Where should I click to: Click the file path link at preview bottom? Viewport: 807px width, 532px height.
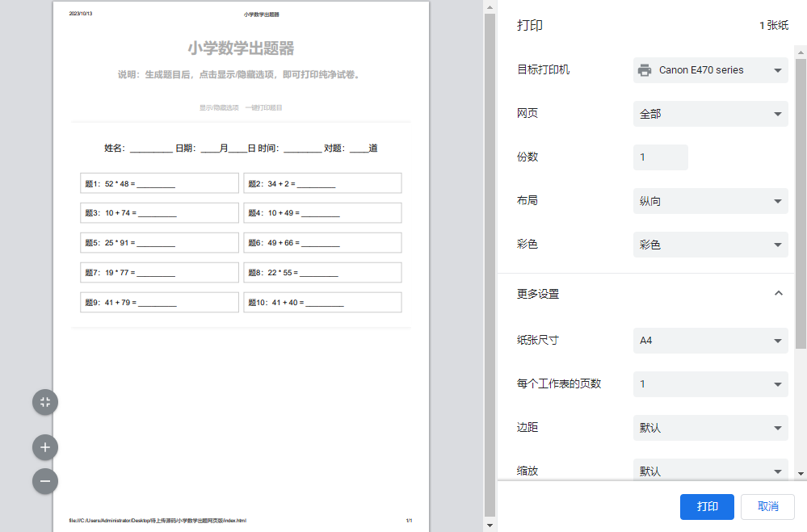(158, 522)
